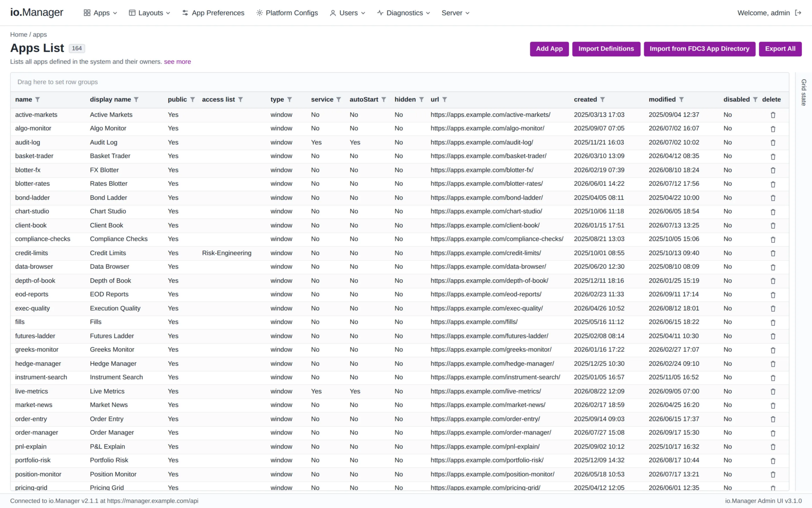The height and width of the screenshot is (508, 812).
Task: Click the delete column header
Action: coord(771,99)
